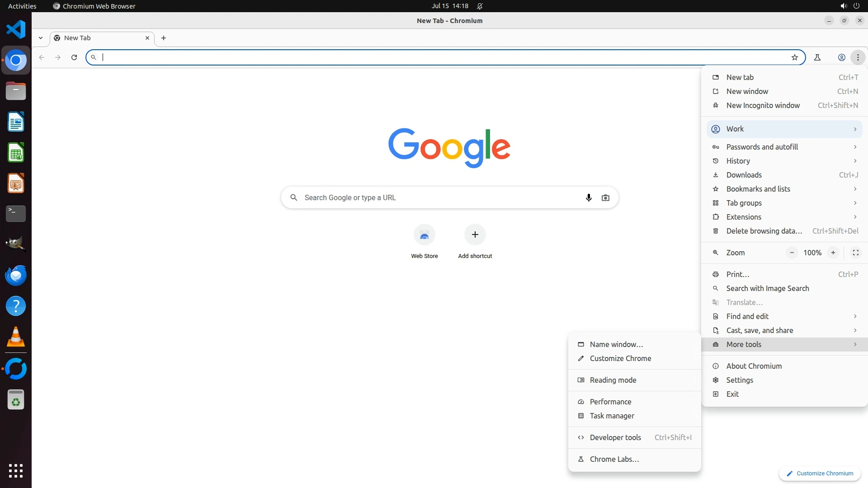Expand the Work profile submenu
This screenshot has height=488, width=868.
pyautogui.click(x=784, y=129)
